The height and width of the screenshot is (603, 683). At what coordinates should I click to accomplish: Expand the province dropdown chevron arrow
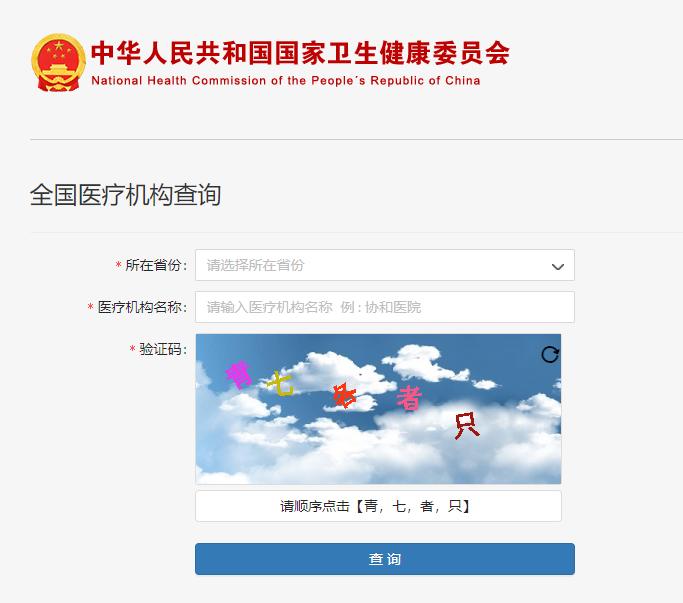[x=558, y=266]
